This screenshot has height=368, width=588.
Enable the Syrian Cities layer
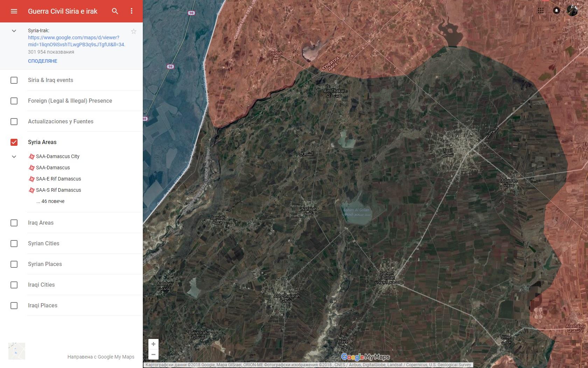click(x=14, y=244)
